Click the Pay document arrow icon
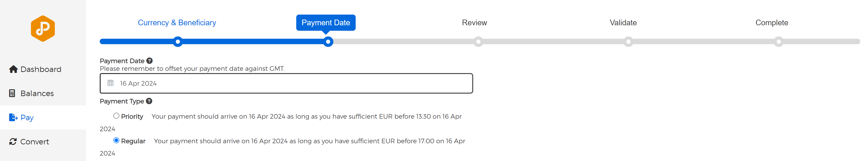 13,117
